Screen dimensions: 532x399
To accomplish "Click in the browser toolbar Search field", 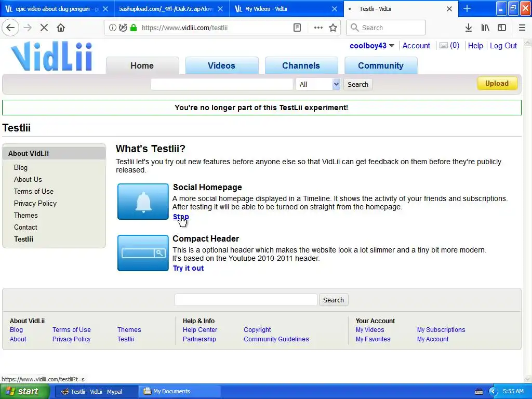I will click(386, 28).
